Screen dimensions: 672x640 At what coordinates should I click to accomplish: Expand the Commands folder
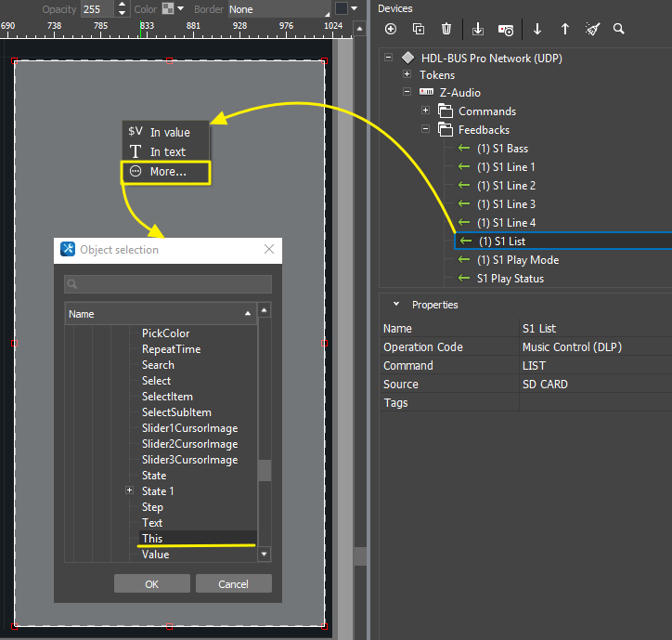(x=425, y=111)
